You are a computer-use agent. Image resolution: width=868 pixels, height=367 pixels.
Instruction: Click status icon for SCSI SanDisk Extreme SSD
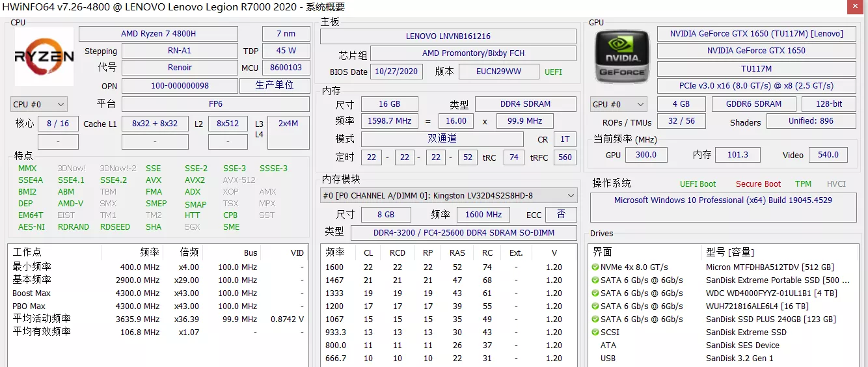click(595, 333)
